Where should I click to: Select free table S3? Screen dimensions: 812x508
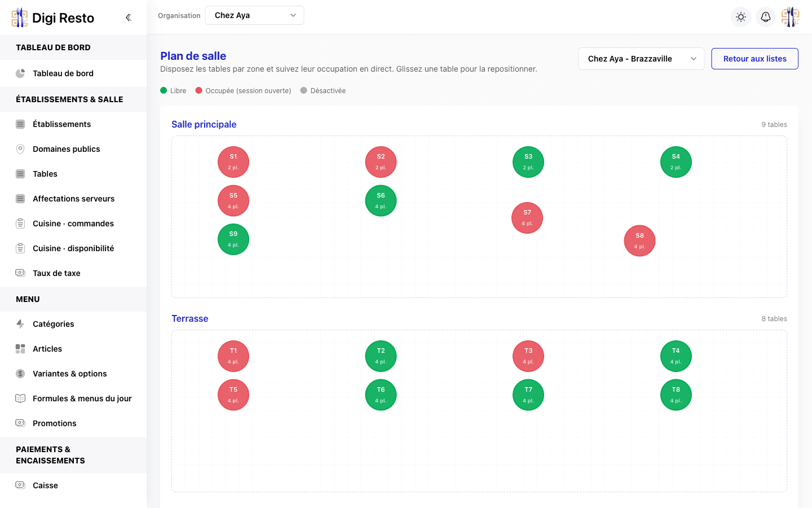point(528,162)
